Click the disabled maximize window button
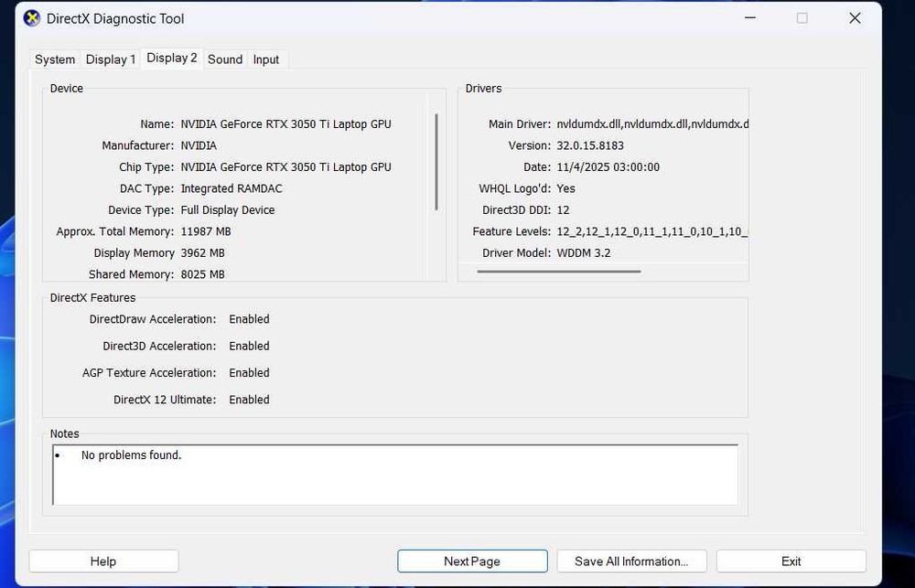Viewport: 915px width, 588px height. click(x=802, y=18)
